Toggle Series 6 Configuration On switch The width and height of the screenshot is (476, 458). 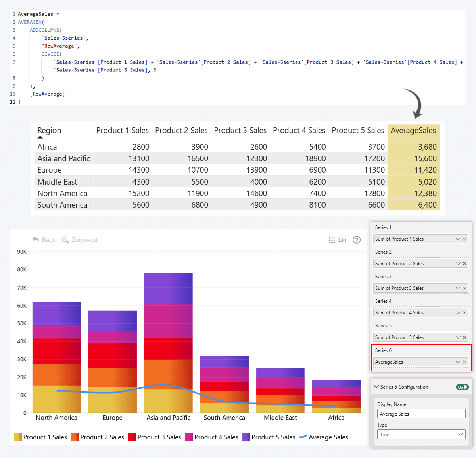click(x=462, y=387)
